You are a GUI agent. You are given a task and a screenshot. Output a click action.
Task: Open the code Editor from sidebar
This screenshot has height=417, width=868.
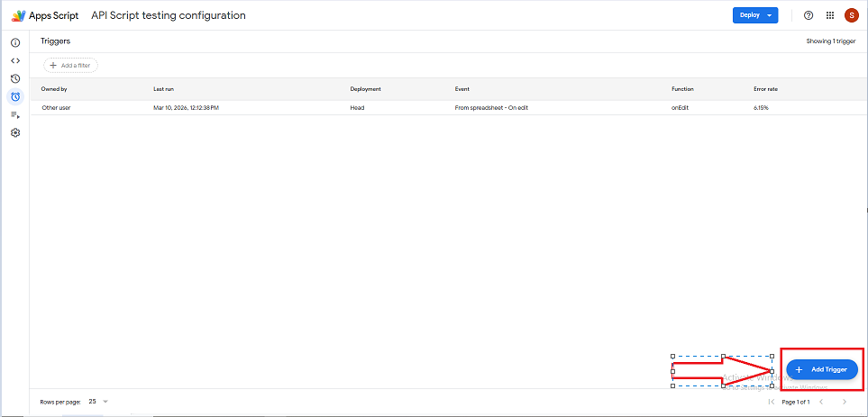coord(15,60)
